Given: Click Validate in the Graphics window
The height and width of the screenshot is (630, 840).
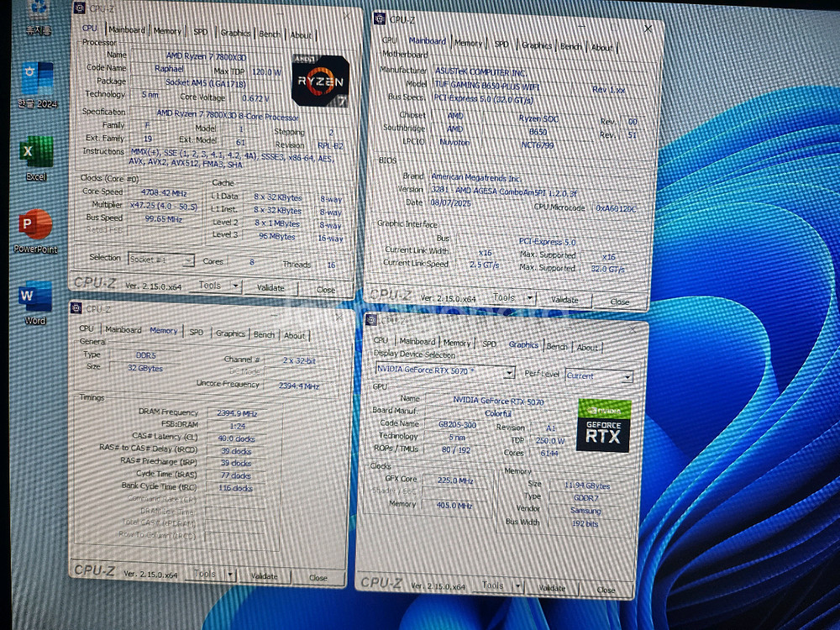Looking at the screenshot, I should pyautogui.click(x=552, y=588).
